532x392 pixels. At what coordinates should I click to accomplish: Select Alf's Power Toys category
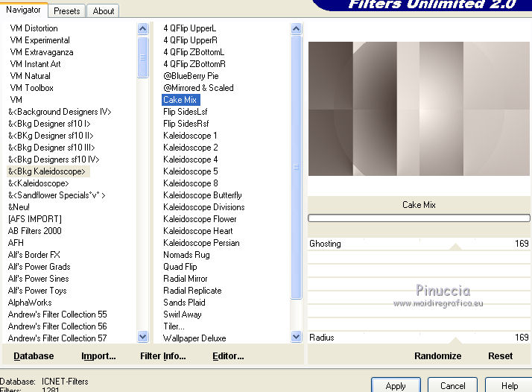coord(37,291)
